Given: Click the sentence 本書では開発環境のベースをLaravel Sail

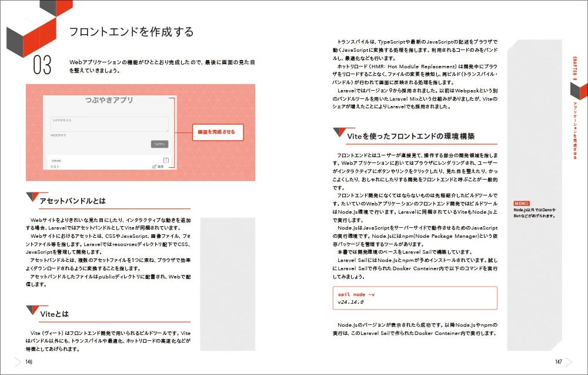Looking at the screenshot, I should (x=405, y=252).
